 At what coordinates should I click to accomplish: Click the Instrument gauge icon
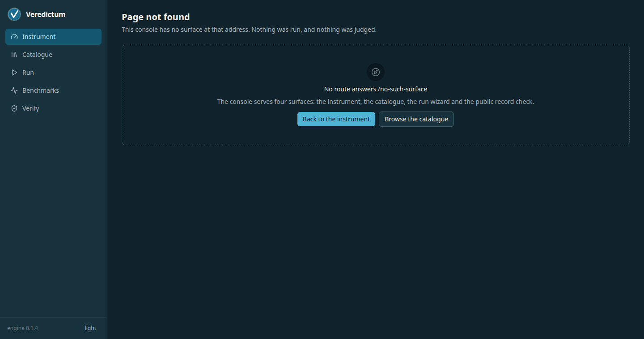[x=14, y=37]
